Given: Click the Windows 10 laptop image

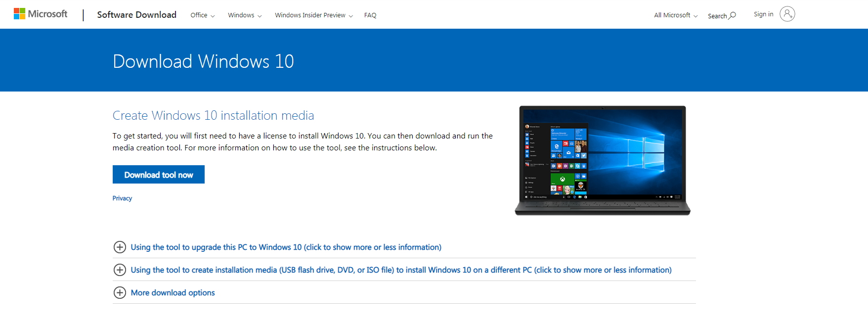Looking at the screenshot, I should click(603, 160).
